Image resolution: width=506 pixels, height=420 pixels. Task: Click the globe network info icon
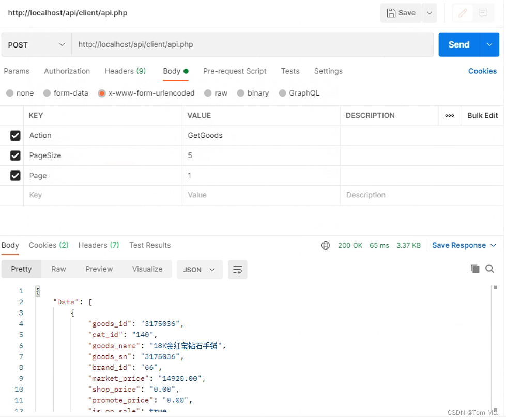click(326, 245)
